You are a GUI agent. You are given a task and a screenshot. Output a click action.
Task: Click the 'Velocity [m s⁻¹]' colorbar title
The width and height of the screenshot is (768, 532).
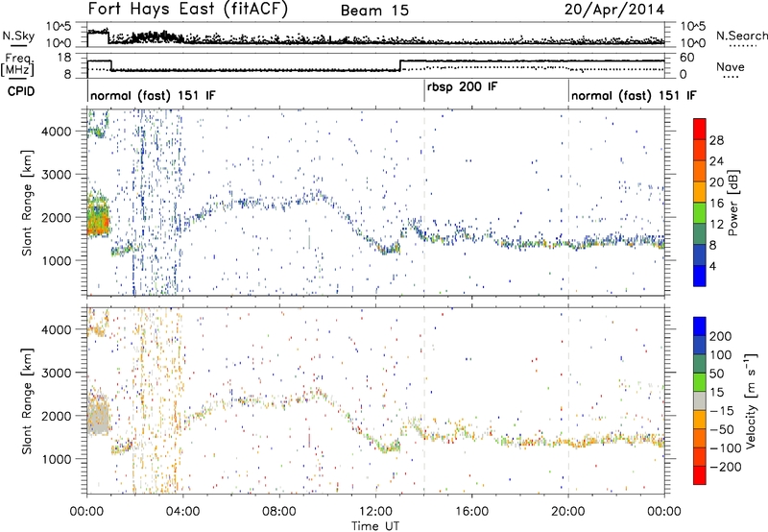751,400
